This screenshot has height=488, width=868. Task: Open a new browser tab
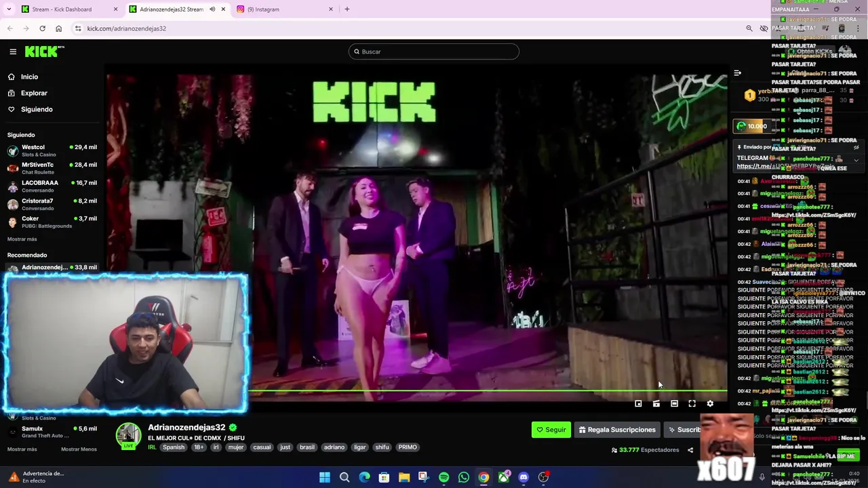tap(347, 9)
